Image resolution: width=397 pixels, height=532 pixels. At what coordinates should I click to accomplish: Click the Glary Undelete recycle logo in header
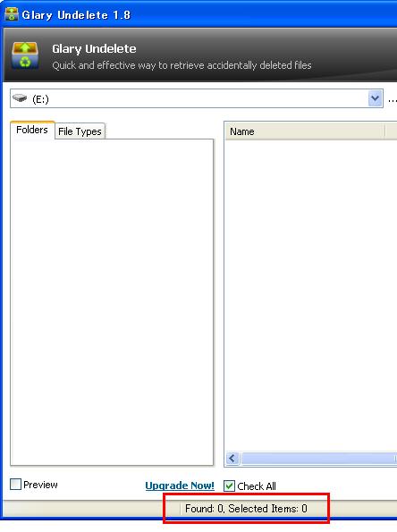(x=25, y=55)
